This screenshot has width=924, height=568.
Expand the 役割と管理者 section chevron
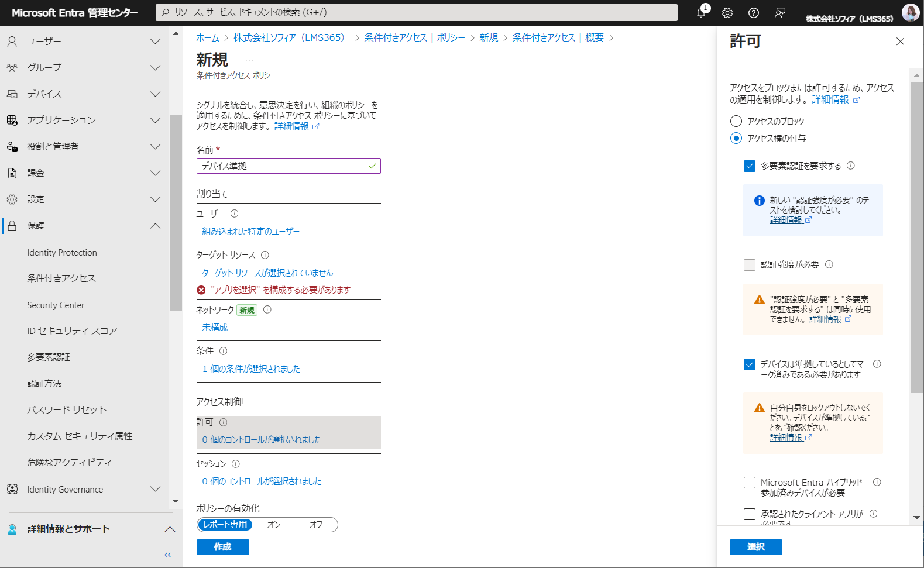[155, 147]
